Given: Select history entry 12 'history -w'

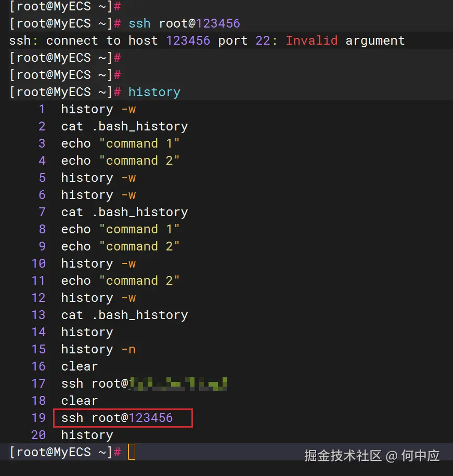Looking at the screenshot, I should click(x=98, y=298).
